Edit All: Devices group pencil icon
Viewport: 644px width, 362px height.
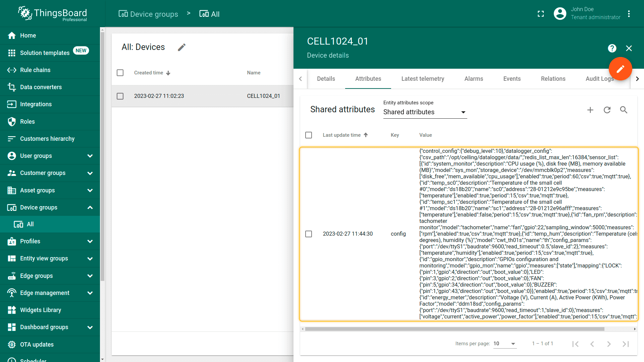click(182, 47)
